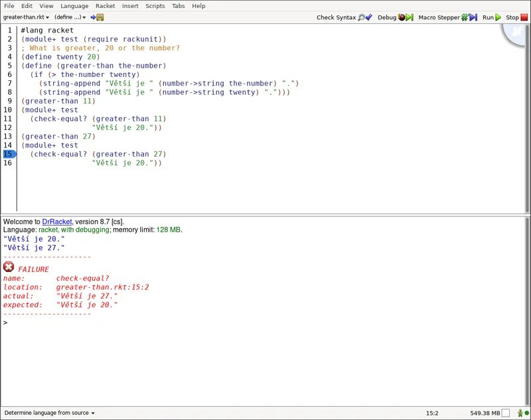The width and height of the screenshot is (531, 420).
Task: Click the '(greater-than 27)' call on line 13
Action: pyautogui.click(x=58, y=136)
